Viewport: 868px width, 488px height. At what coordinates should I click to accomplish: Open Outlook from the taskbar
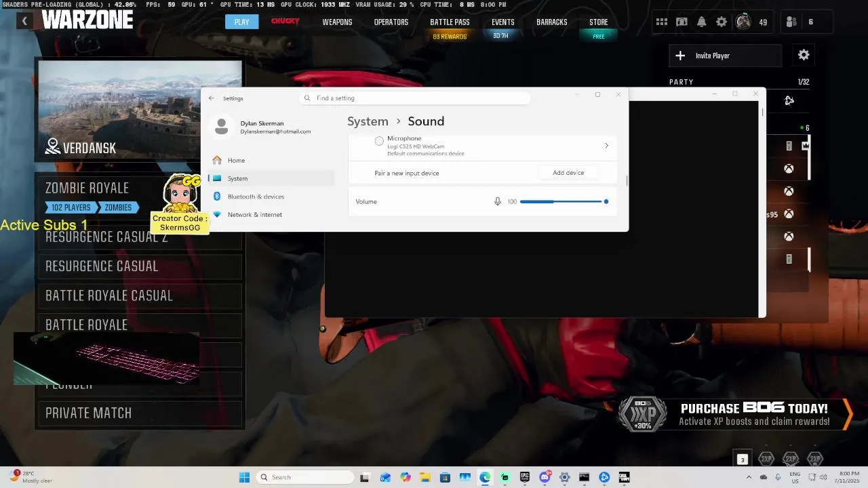coord(385,477)
